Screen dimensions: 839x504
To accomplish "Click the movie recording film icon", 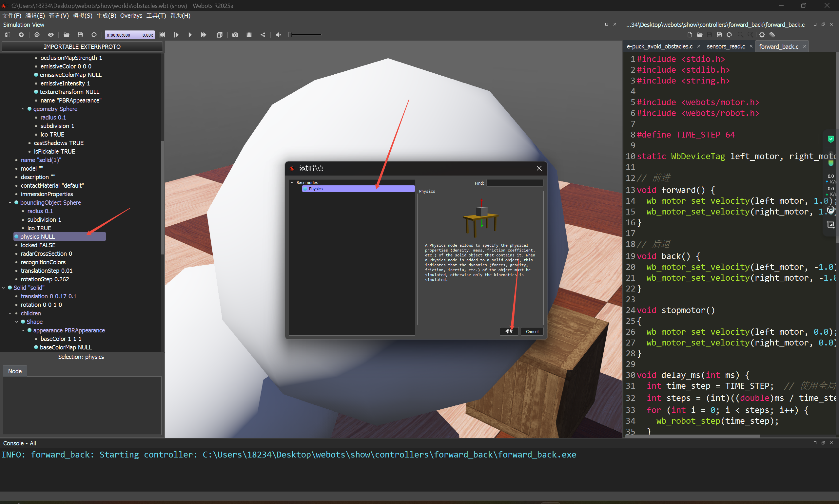I will (x=249, y=35).
